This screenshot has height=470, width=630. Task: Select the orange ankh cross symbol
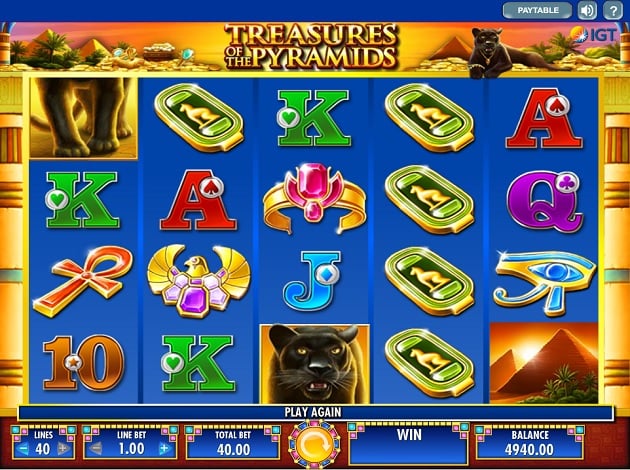click(83, 281)
